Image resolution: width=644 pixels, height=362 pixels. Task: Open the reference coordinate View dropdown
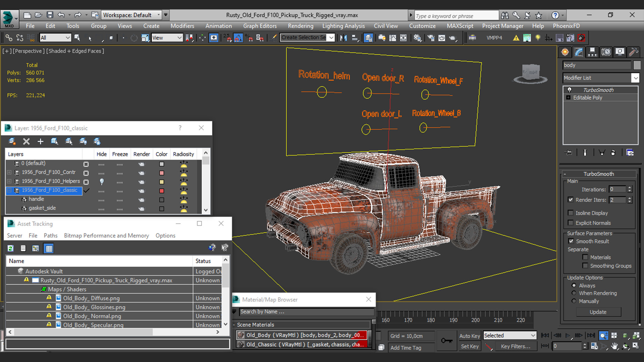pyautogui.click(x=167, y=38)
